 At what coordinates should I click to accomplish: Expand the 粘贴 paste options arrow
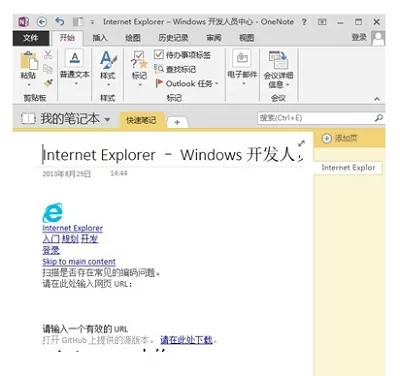coord(29,85)
